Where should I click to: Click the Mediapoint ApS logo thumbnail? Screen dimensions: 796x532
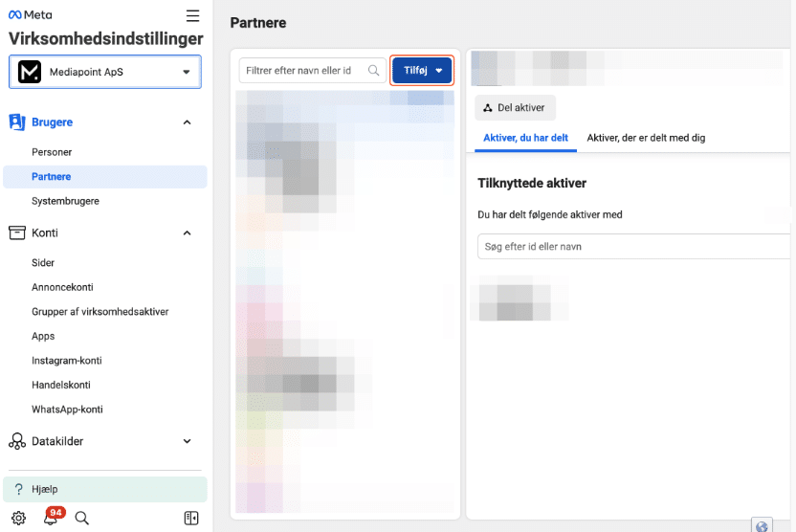pyautogui.click(x=30, y=72)
